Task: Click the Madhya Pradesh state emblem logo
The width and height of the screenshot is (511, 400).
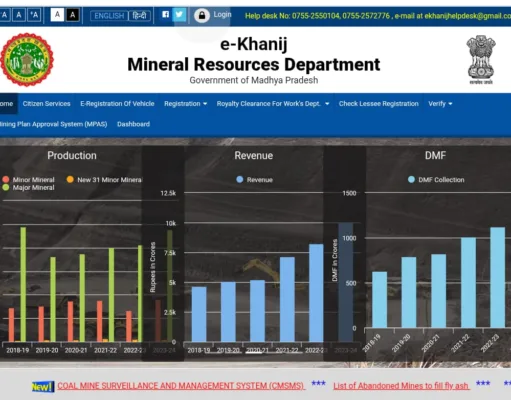Action: (27, 60)
